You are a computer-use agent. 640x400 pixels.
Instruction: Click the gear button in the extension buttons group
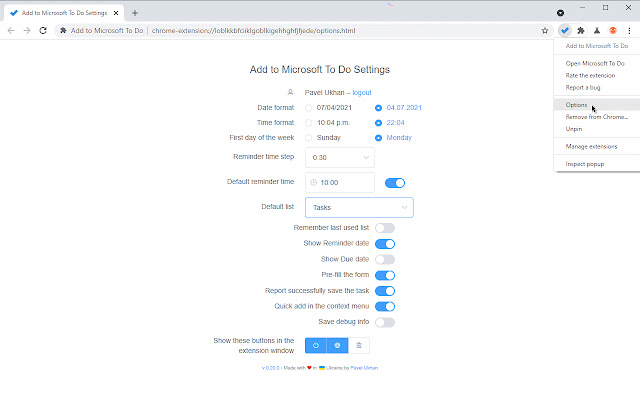click(x=338, y=345)
